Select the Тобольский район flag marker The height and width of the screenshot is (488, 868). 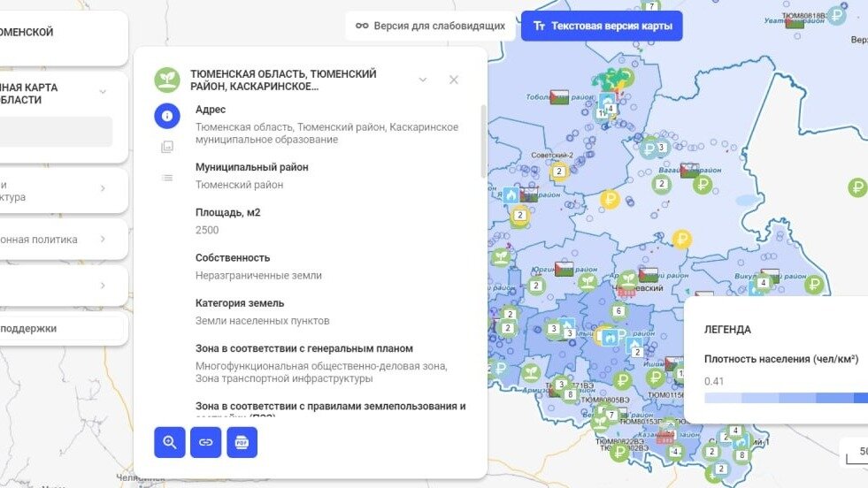pos(559,97)
